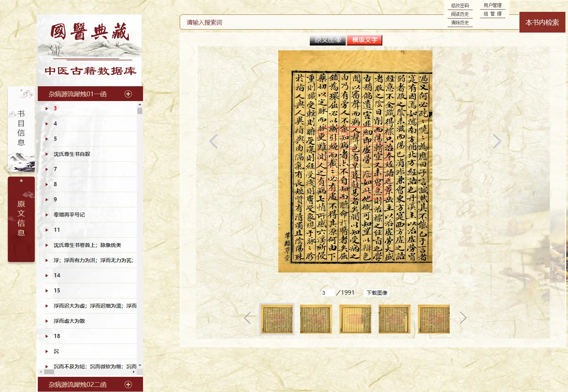This screenshot has width=568, height=392.
Task: Open volume header 杂病源流犀烛02二函
Action: click(90, 385)
